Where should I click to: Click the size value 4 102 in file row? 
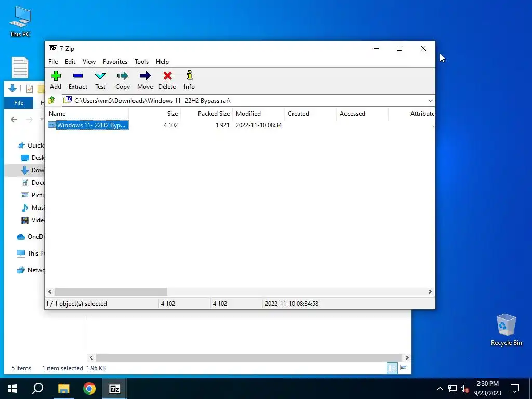[x=170, y=125]
